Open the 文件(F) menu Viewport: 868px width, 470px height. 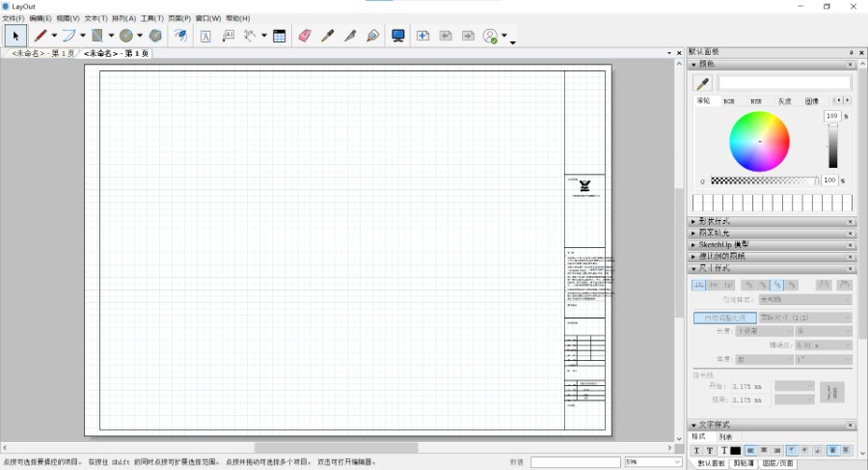(x=13, y=18)
